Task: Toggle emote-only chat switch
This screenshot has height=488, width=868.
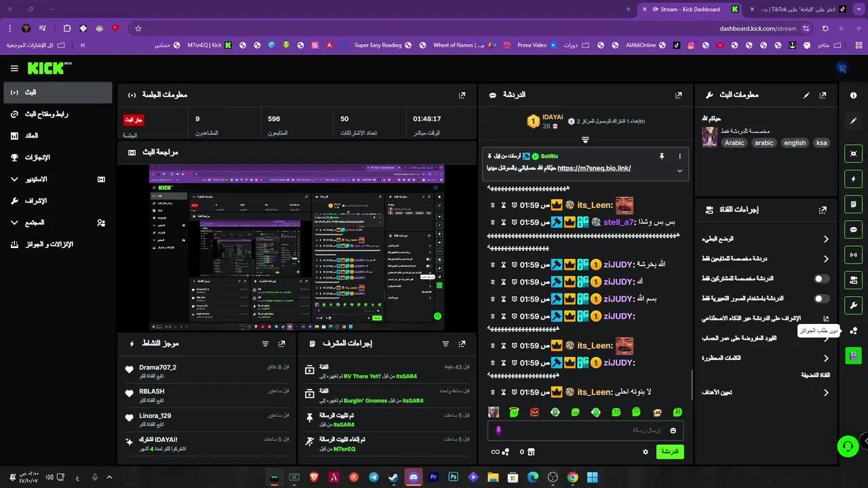Action: pyautogui.click(x=821, y=298)
